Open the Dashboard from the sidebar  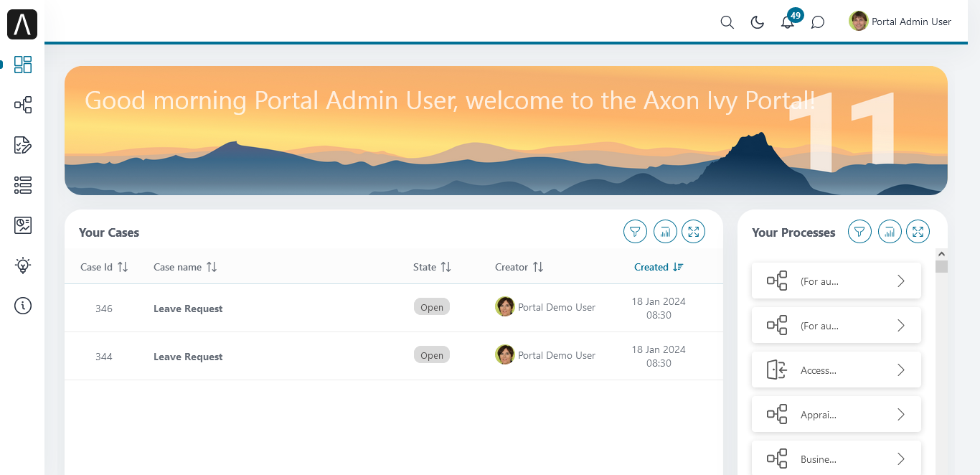coord(23,65)
